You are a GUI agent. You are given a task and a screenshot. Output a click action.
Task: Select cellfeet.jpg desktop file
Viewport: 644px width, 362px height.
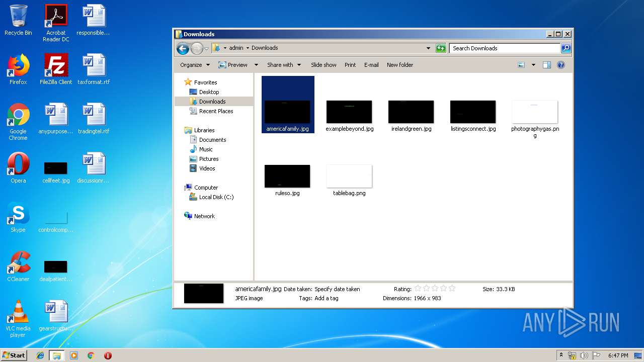(x=56, y=171)
